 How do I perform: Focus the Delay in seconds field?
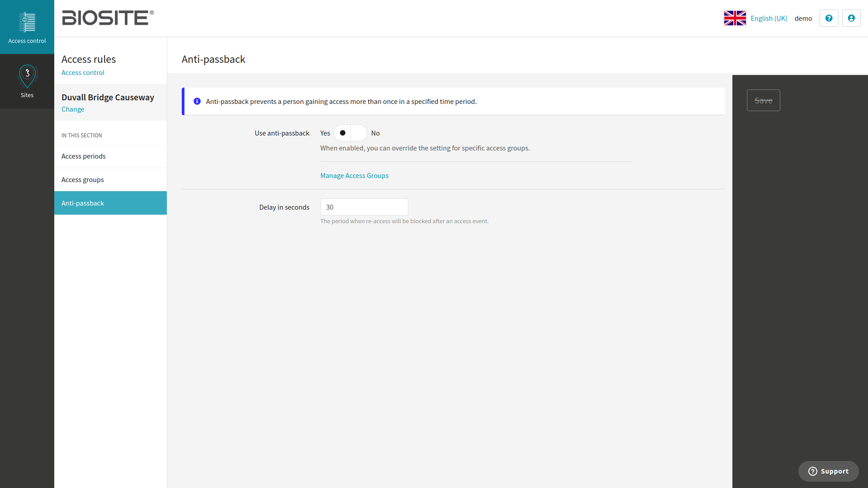click(x=364, y=207)
